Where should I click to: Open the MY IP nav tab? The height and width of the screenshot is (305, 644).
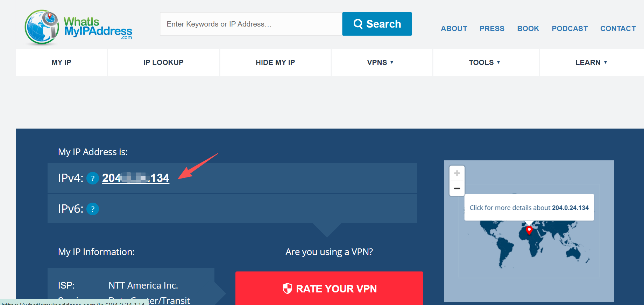(x=61, y=63)
